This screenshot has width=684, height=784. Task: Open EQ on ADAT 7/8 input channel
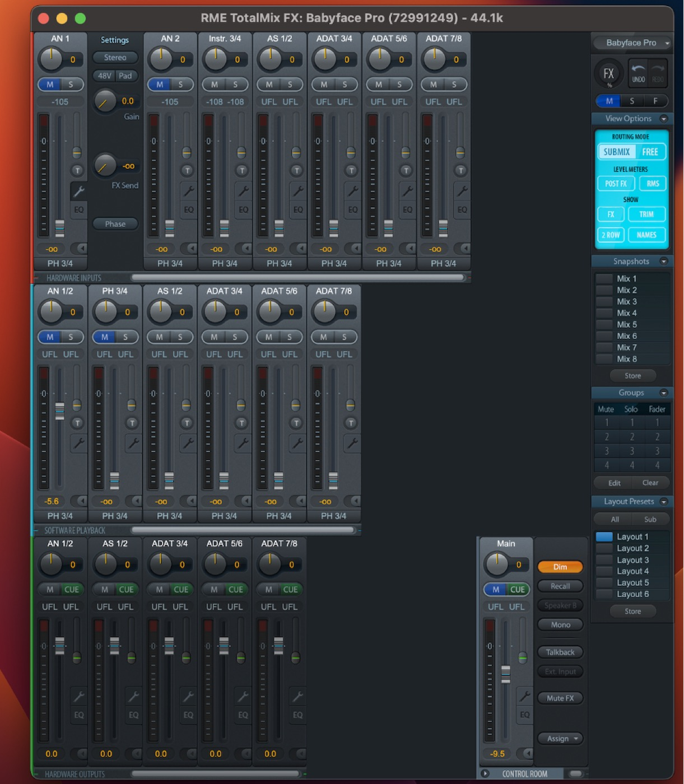[462, 209]
